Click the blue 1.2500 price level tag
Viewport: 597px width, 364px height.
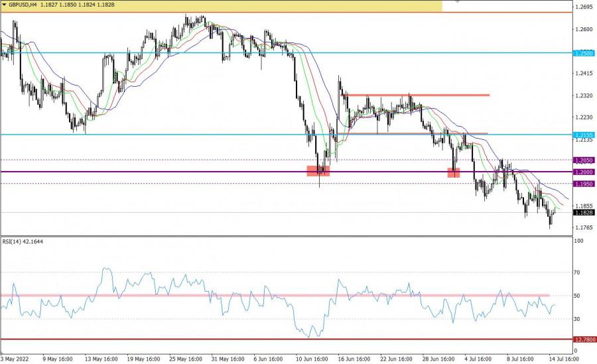tap(584, 53)
